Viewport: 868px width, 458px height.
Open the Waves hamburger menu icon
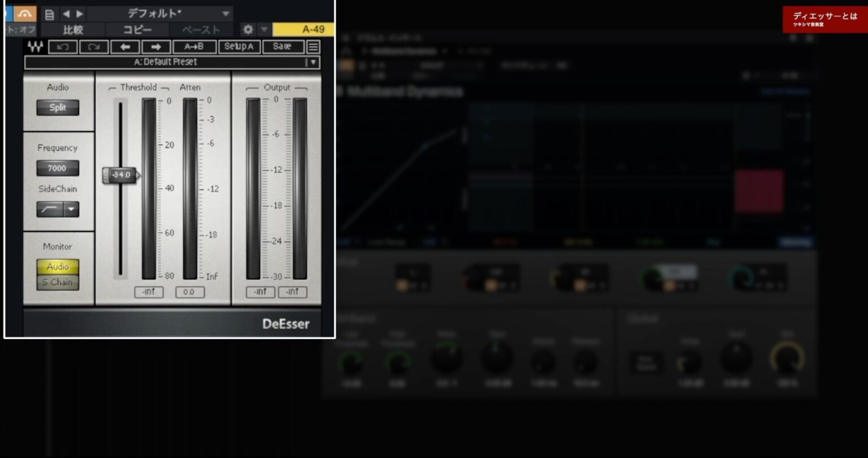313,46
